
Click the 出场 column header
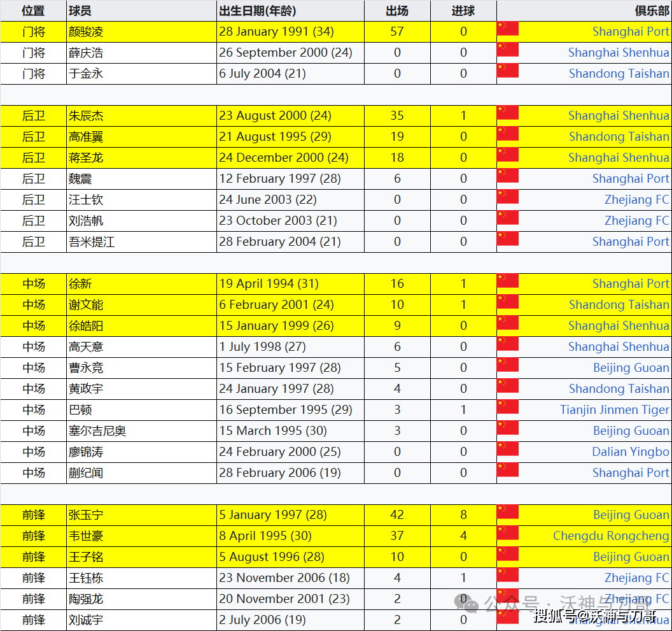(397, 11)
